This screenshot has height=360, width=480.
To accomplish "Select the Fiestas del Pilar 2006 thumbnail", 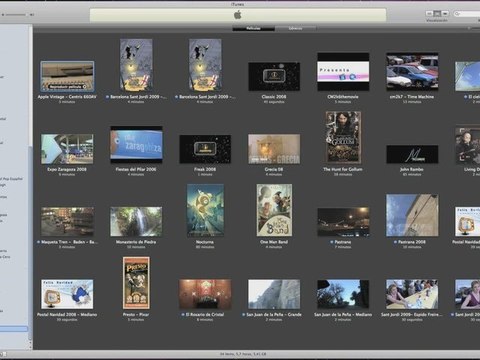I will tap(136, 145).
